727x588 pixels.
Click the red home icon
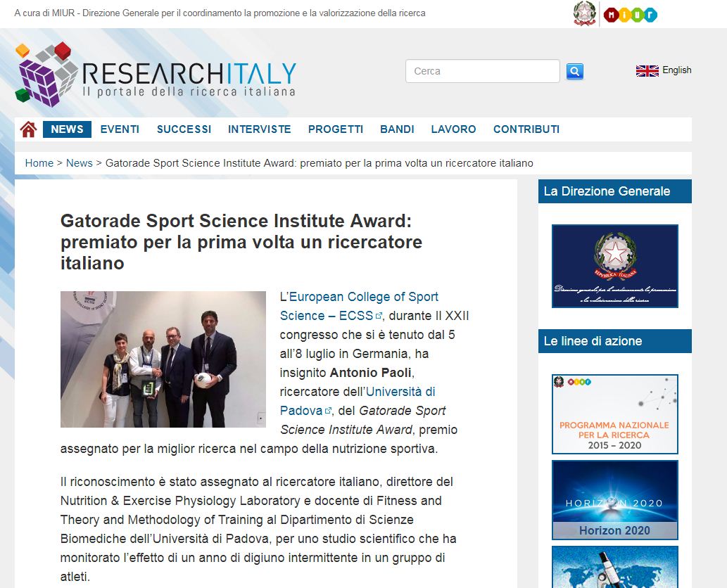coord(28,129)
